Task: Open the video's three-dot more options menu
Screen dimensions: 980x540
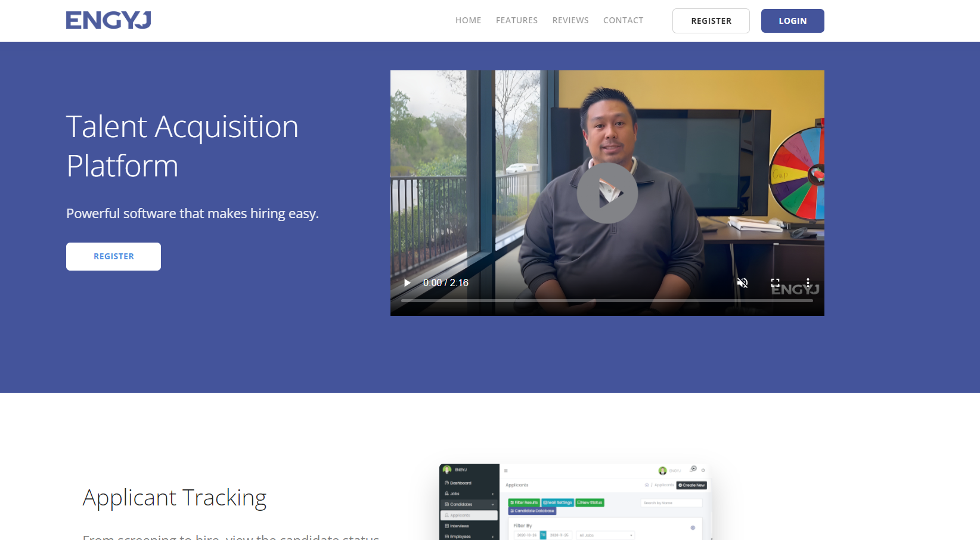Action: tap(808, 283)
